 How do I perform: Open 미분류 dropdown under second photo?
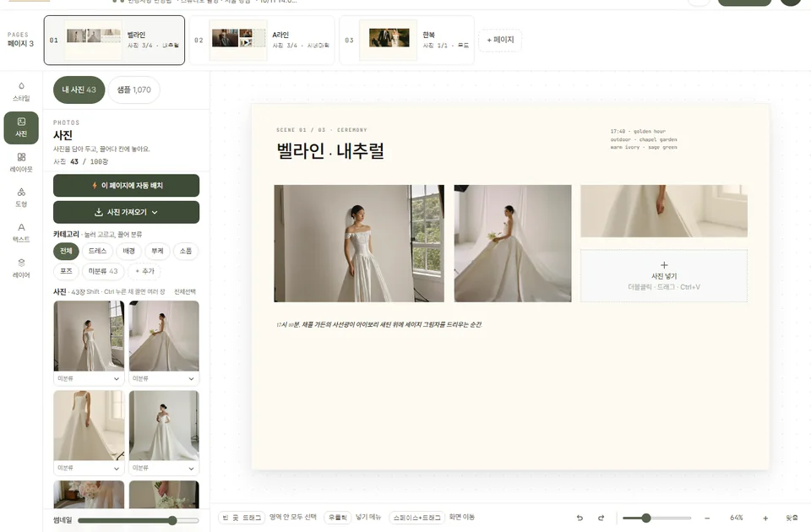(x=164, y=378)
